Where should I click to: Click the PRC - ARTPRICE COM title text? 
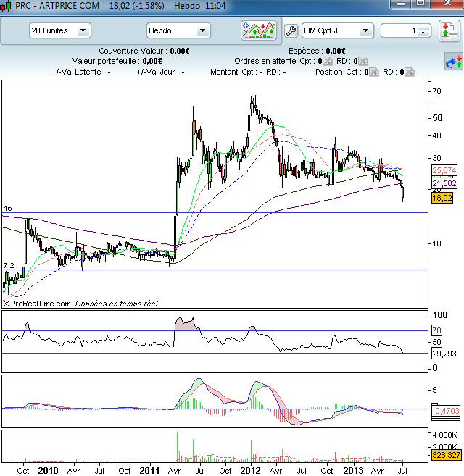[x=57, y=6]
